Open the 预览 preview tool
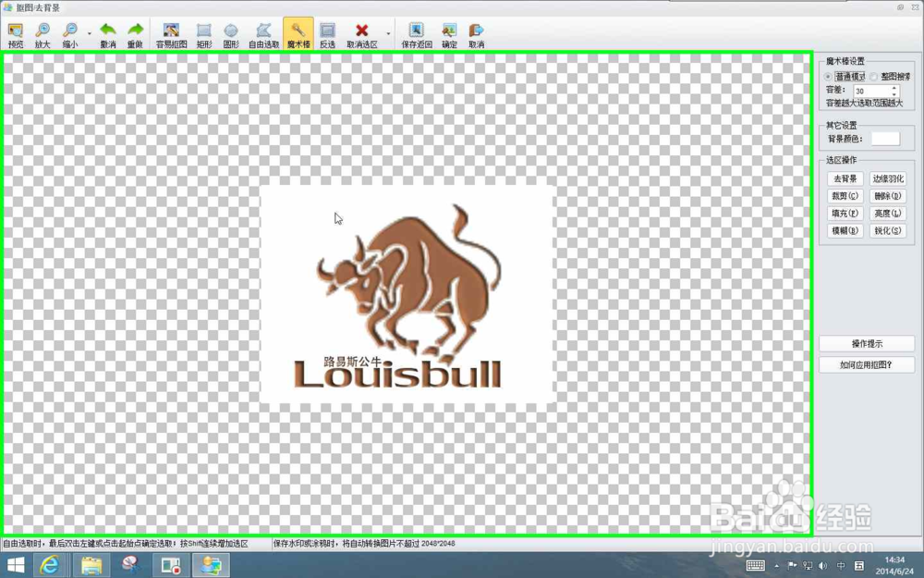Image resolution: width=924 pixels, height=578 pixels. (16, 35)
